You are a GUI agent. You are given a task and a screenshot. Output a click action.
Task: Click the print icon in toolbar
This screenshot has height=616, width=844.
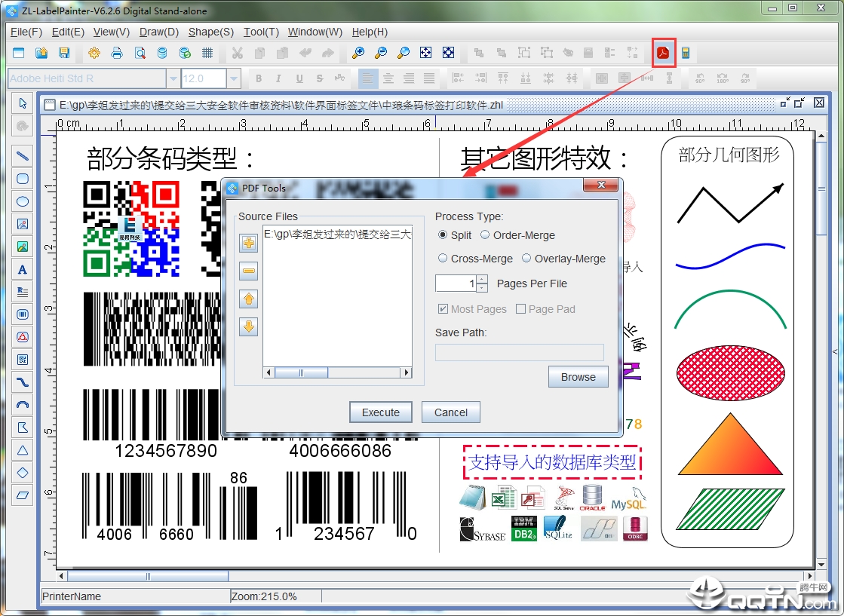[116, 53]
